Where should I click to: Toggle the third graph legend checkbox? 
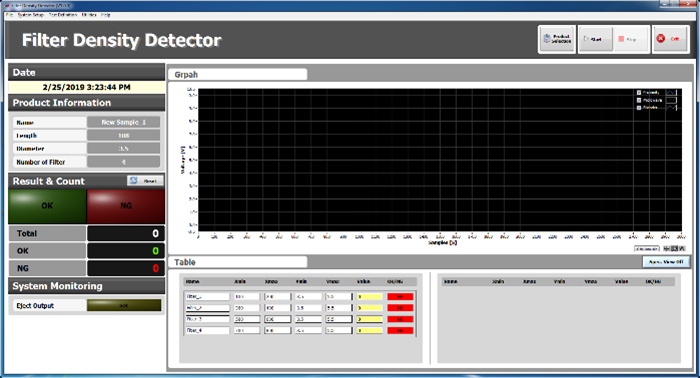click(x=639, y=108)
